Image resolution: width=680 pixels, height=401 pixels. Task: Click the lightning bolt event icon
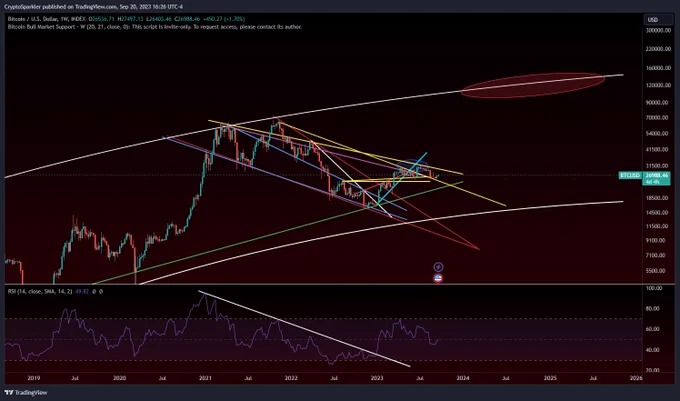coord(438,267)
